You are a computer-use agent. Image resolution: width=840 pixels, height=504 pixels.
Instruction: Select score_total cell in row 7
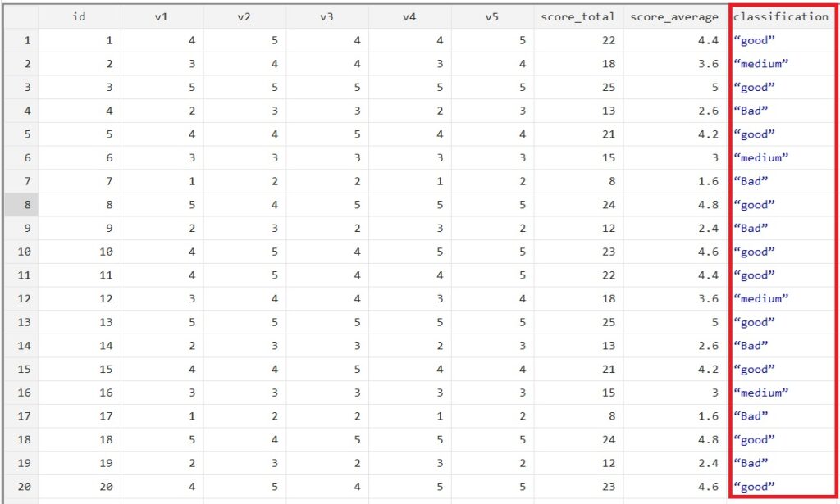[x=577, y=181]
